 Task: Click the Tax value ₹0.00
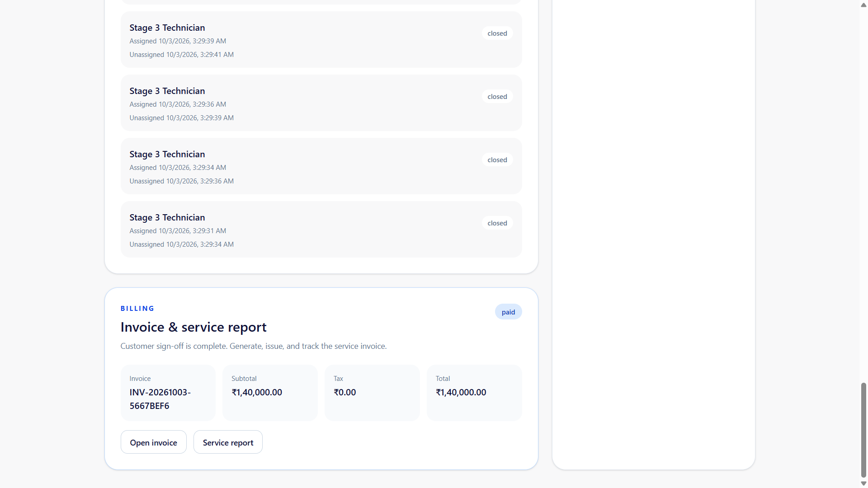click(345, 392)
